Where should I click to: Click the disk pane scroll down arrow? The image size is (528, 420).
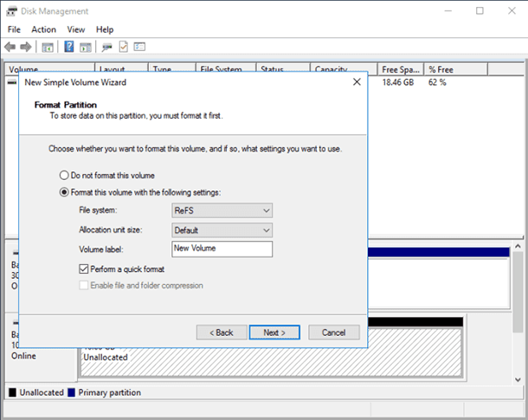[x=518, y=379]
